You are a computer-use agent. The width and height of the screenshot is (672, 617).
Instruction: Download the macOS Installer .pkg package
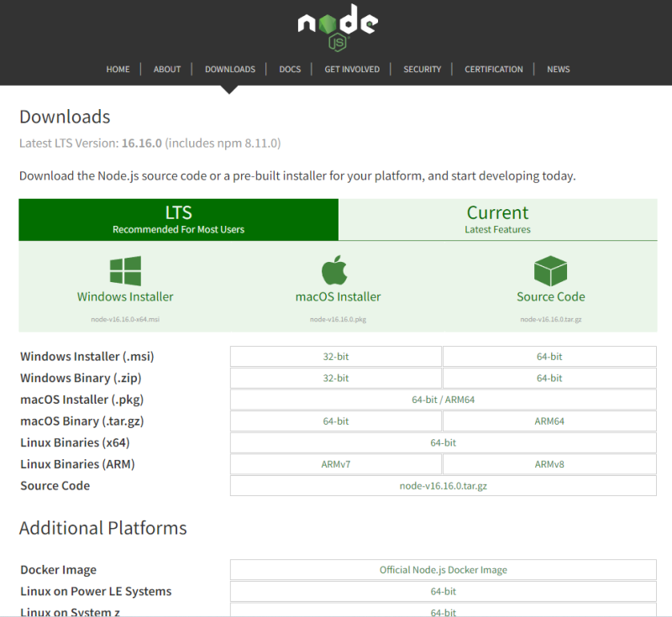[337, 295]
